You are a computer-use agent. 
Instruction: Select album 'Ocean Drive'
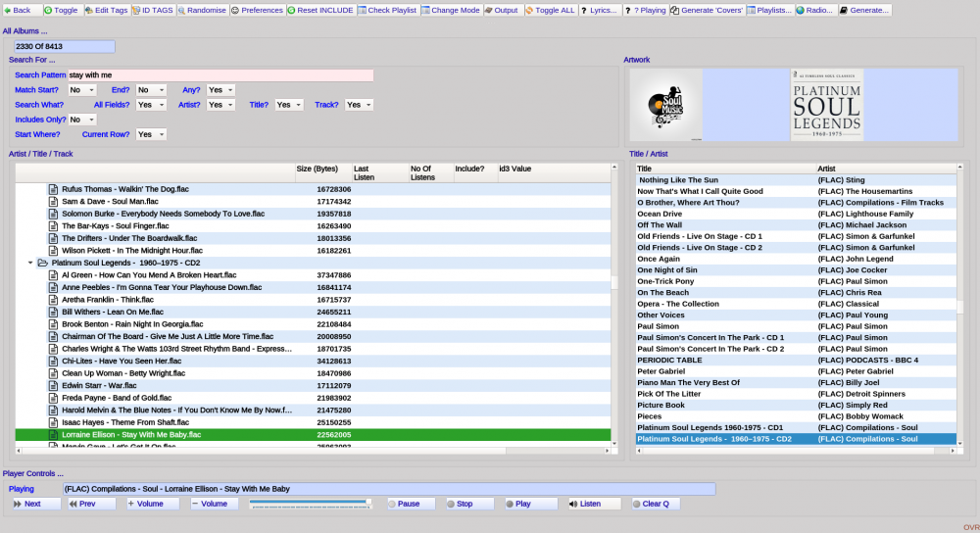click(796, 214)
